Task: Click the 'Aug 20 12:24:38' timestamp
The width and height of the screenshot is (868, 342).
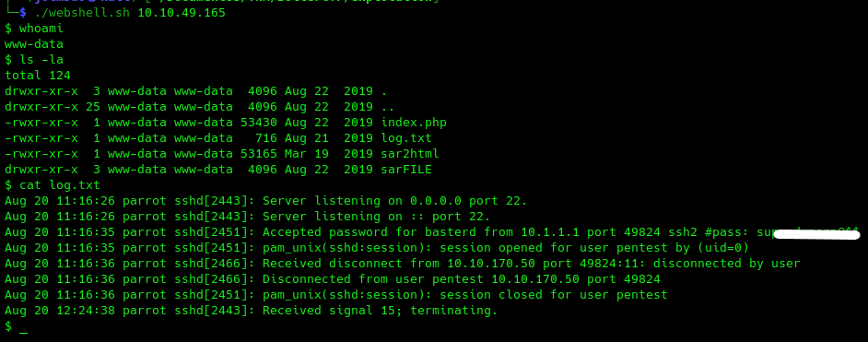Action: point(60,311)
